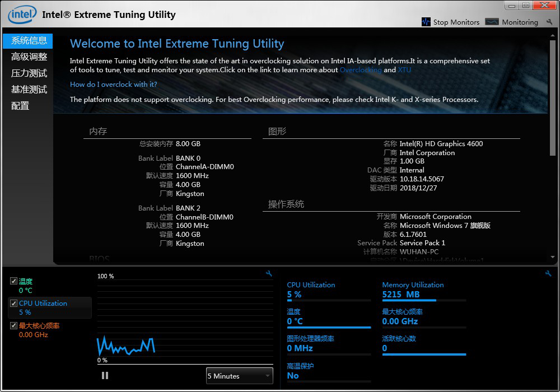This screenshot has width=560, height=392.
Task: Open the 压力测试 section
Action: click(29, 73)
